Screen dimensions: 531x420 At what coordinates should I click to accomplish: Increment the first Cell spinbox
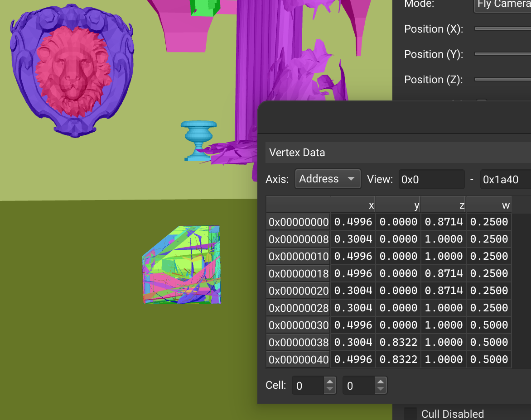(x=330, y=382)
